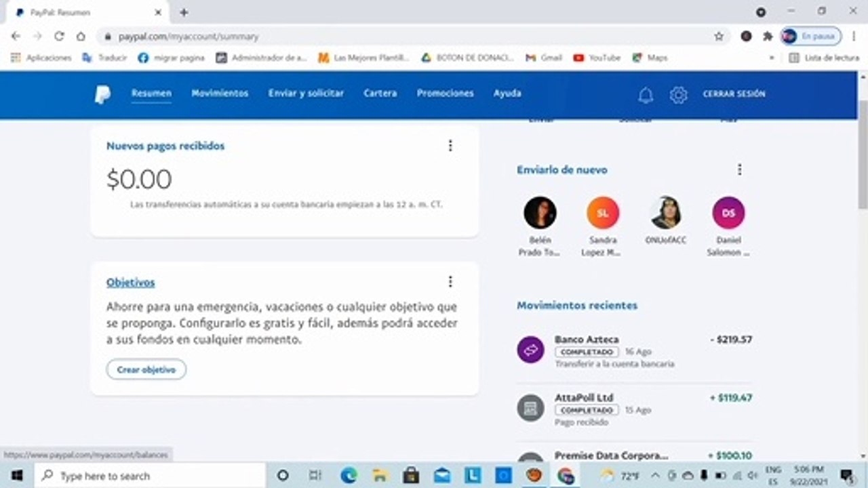Viewport: 868px width, 488px height.
Task: Reload the page
Action: pyautogui.click(x=59, y=37)
